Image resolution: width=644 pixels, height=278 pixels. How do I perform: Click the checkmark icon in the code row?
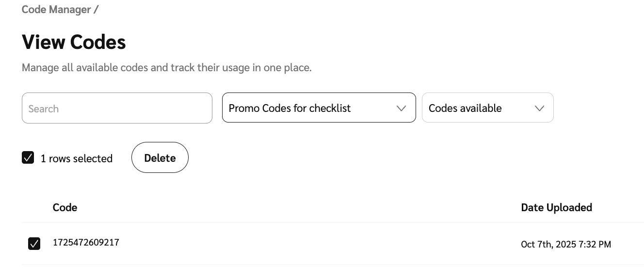coord(34,244)
